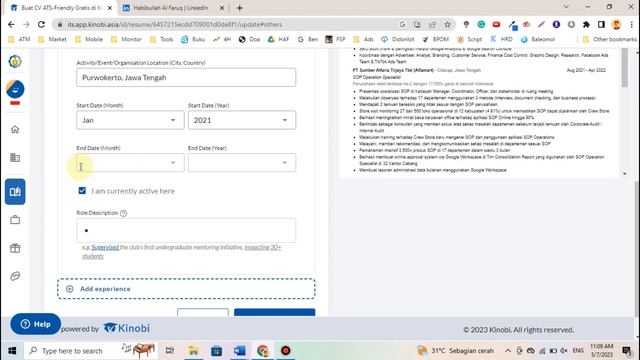Click the blue button below Add experience
Viewport: 640px width, 360px height.
(x=274, y=313)
